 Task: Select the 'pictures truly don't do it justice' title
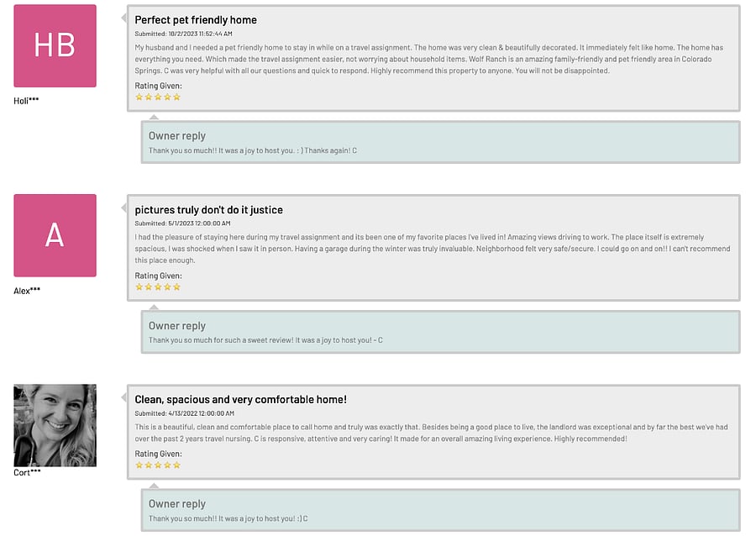(209, 210)
